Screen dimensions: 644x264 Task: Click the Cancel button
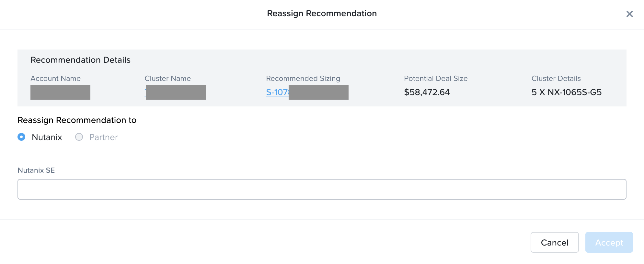tap(555, 242)
